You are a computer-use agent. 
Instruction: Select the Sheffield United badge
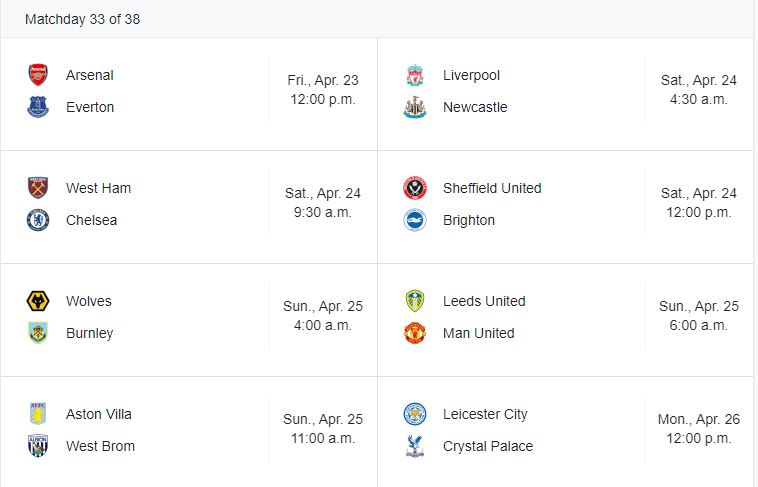pyautogui.click(x=415, y=188)
